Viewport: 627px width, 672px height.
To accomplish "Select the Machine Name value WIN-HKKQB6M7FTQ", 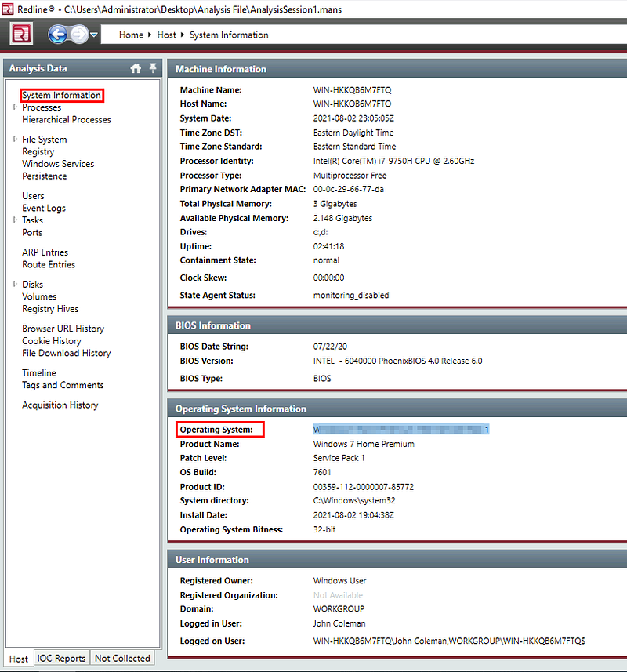I will (x=352, y=90).
